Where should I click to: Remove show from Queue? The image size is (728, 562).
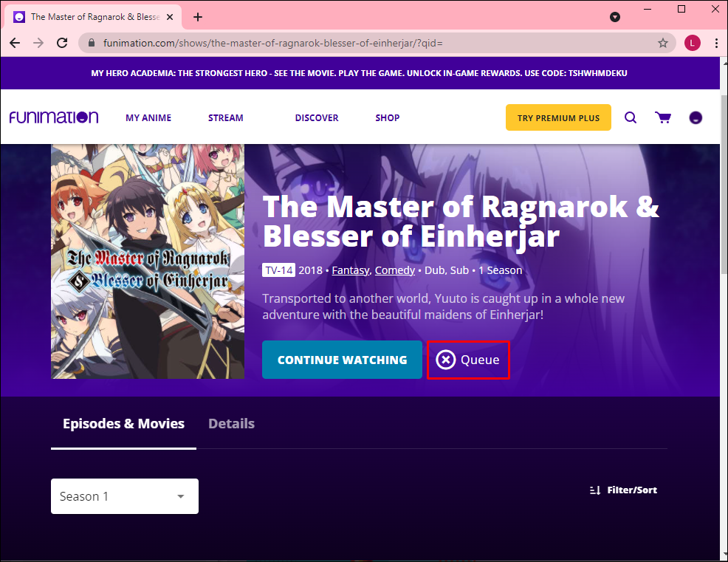468,360
